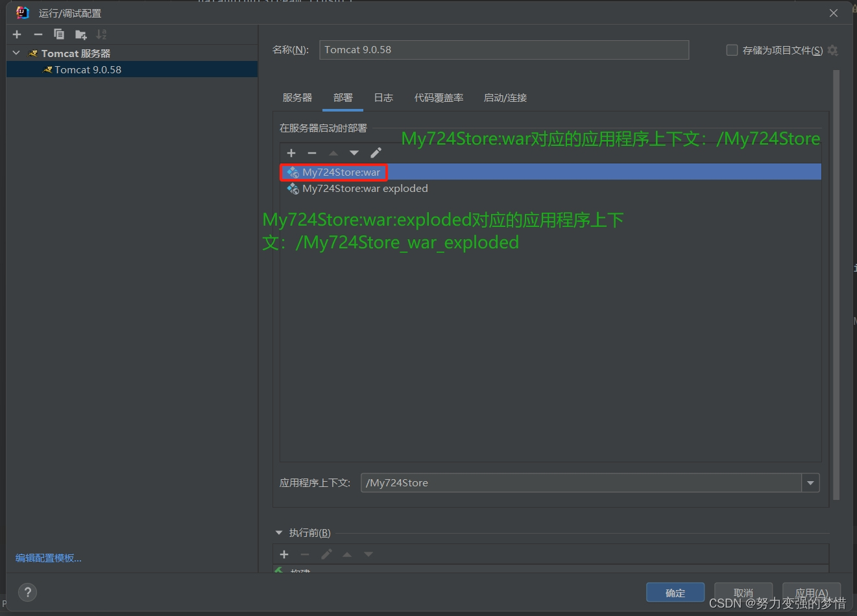Switch to the 部署 tab

click(x=343, y=98)
